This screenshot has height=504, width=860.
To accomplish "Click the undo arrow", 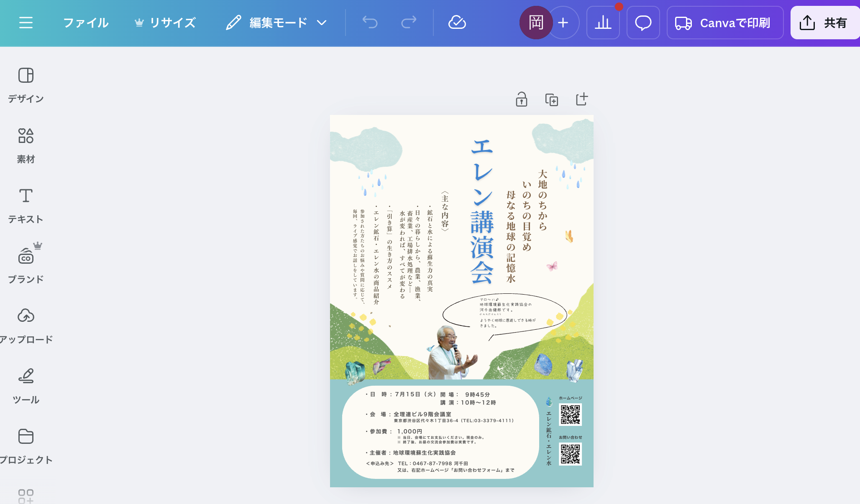I will pos(370,23).
